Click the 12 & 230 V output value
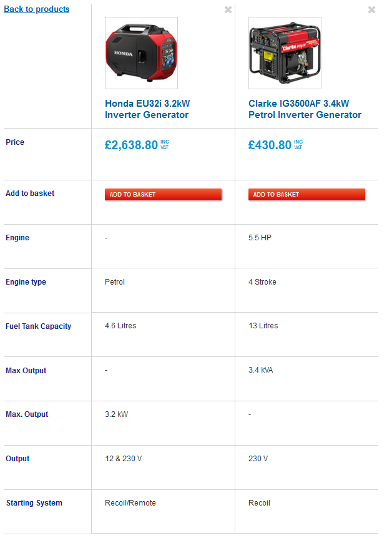Screen dimensions: 392x538 pos(124,459)
